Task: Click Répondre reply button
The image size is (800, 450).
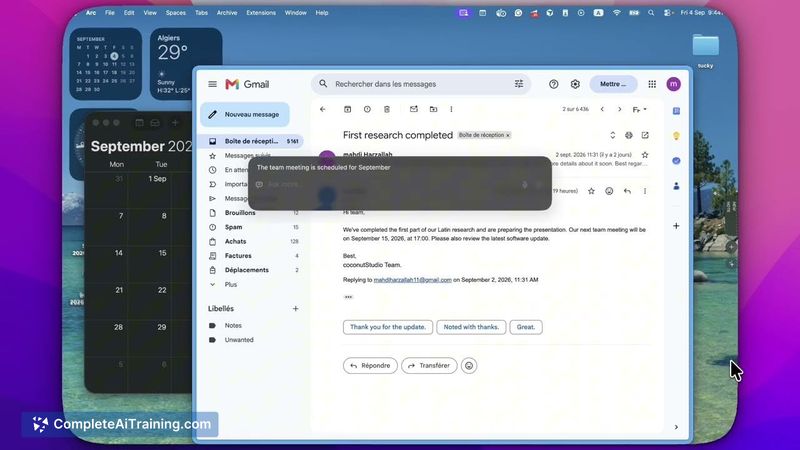Action: click(x=370, y=365)
